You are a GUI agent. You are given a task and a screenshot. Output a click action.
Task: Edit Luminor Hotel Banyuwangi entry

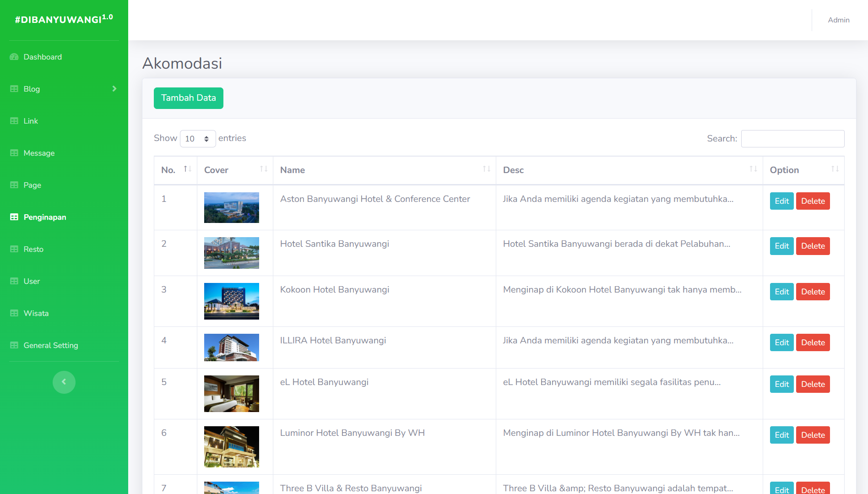coord(781,435)
